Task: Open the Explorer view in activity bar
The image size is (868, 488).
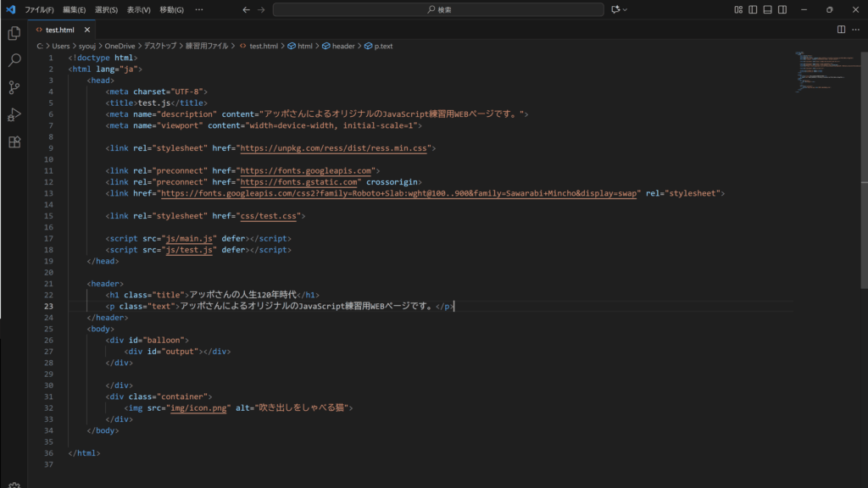Action: pos(14,34)
